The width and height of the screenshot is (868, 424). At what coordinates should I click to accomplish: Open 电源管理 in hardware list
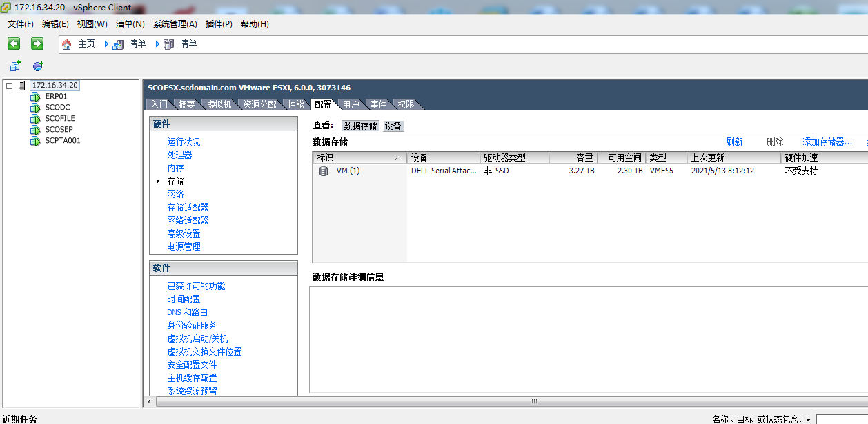point(184,247)
